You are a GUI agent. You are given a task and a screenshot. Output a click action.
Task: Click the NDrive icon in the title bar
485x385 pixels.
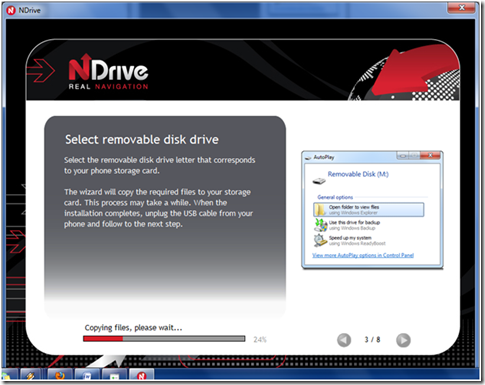point(11,10)
